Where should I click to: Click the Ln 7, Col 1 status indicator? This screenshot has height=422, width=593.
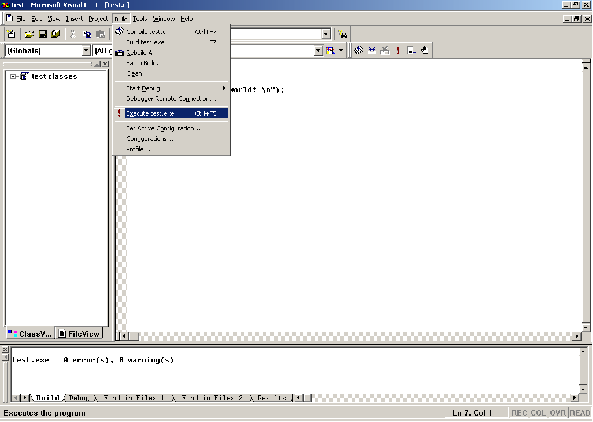[x=472, y=413]
